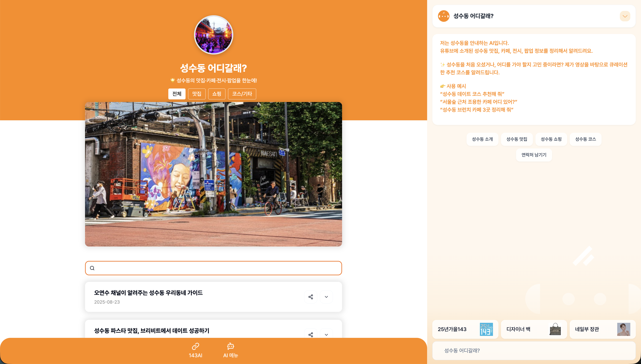Image resolution: width=641 pixels, height=364 pixels.
Task: Expand the 오연수 채널 guide card
Action: click(326, 297)
